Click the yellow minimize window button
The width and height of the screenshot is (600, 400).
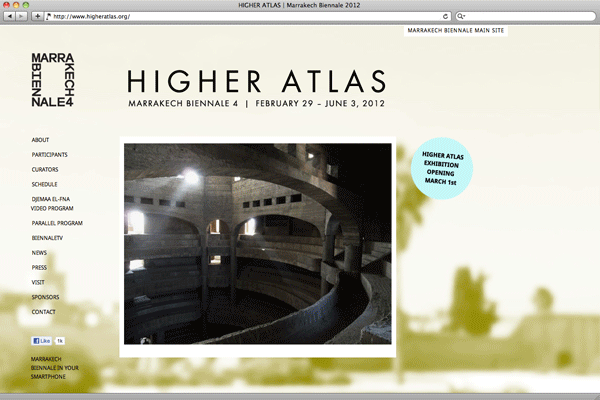pyautogui.click(x=16, y=5)
